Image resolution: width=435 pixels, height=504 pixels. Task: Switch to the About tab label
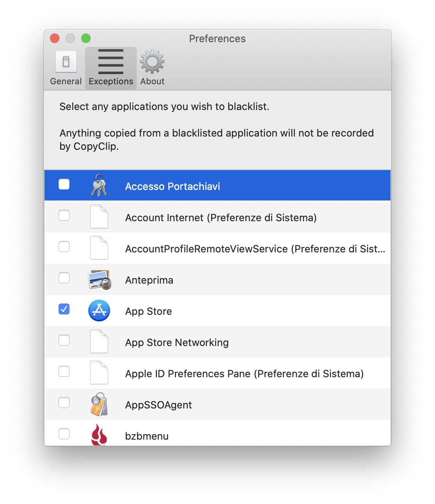[152, 81]
